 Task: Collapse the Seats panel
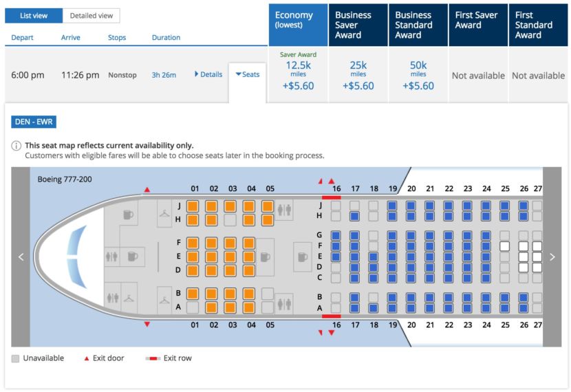pyautogui.click(x=248, y=74)
